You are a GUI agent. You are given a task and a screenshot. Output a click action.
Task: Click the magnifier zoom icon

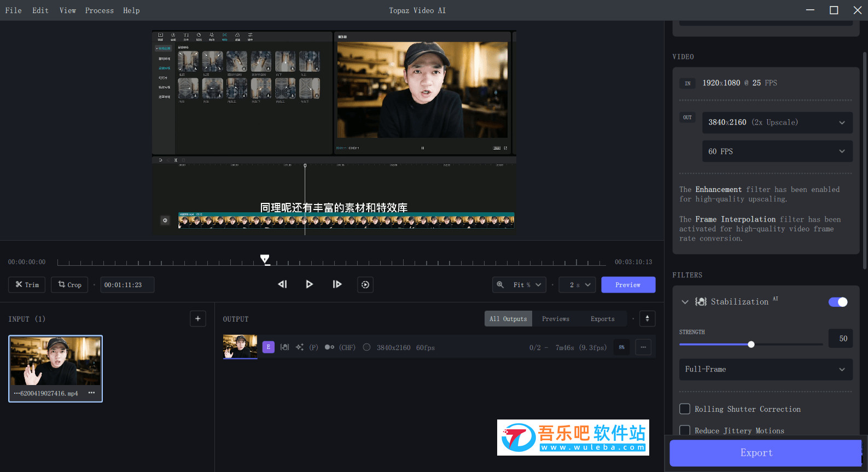[x=500, y=284]
